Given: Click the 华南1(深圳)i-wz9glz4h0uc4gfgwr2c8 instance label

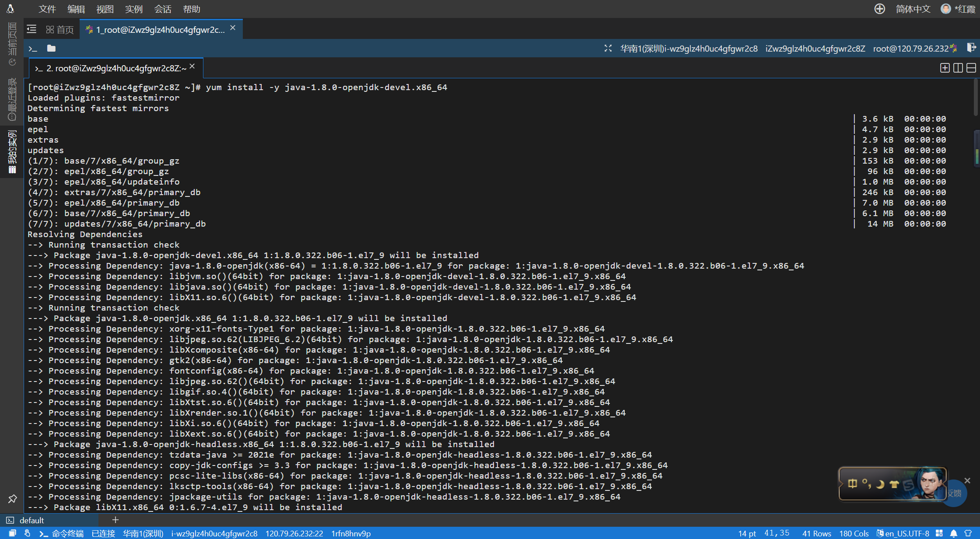Looking at the screenshot, I should [689, 49].
